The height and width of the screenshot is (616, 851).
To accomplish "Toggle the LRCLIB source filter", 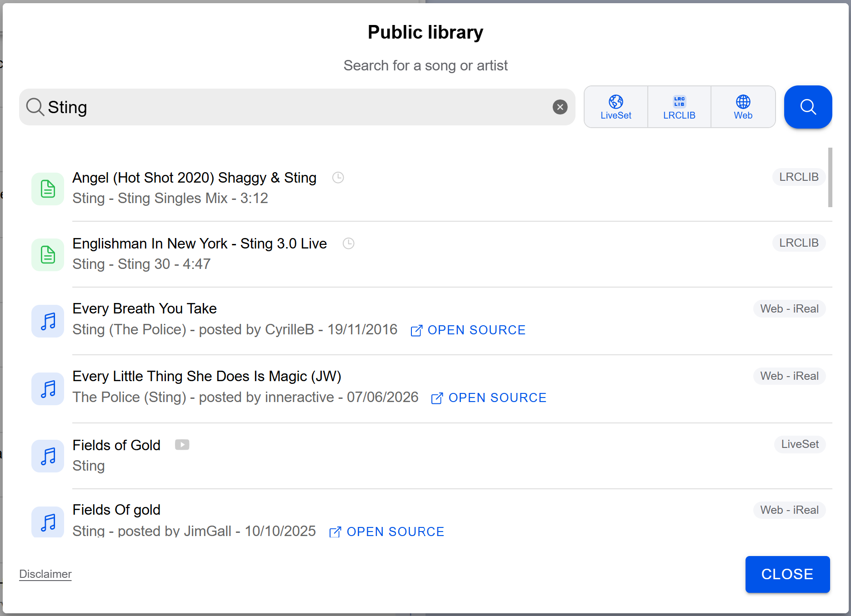I will 679,107.
